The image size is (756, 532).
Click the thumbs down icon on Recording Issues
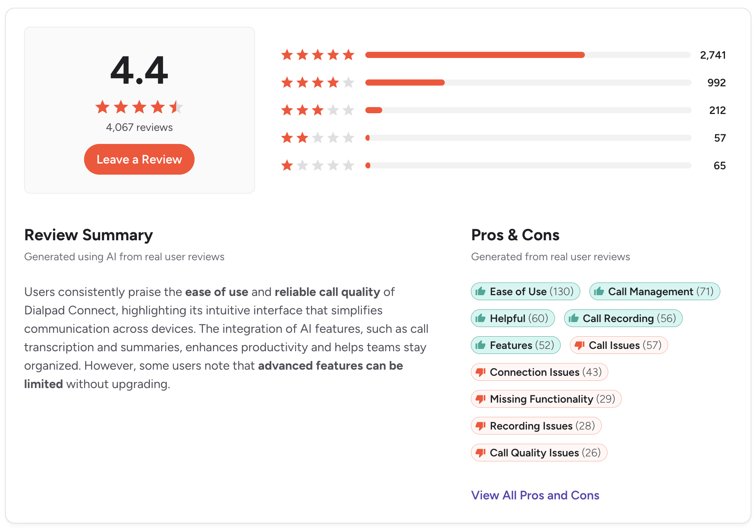pyautogui.click(x=481, y=426)
